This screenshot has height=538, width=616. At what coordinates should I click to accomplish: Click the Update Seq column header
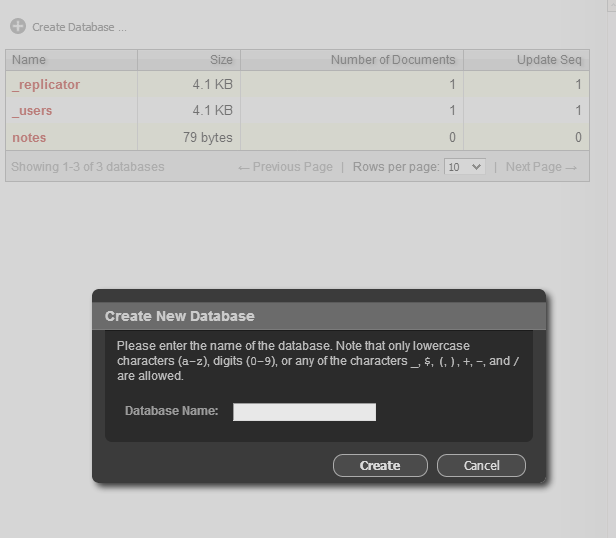(526, 60)
